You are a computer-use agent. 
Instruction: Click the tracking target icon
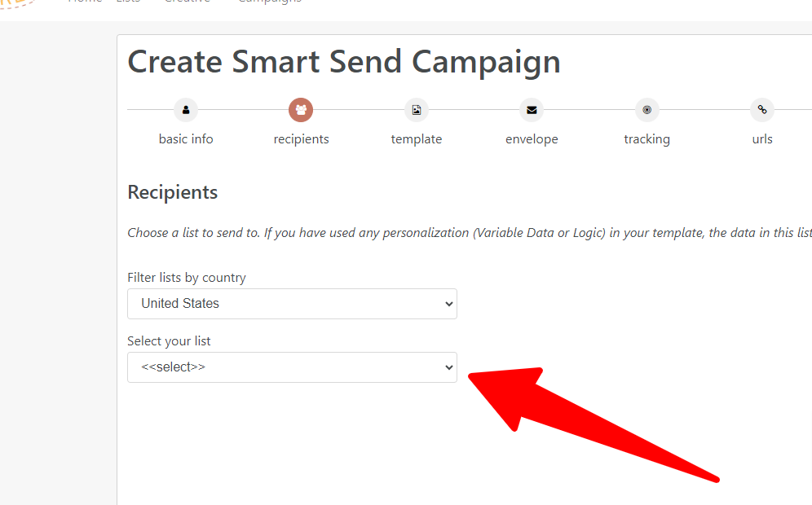click(647, 110)
